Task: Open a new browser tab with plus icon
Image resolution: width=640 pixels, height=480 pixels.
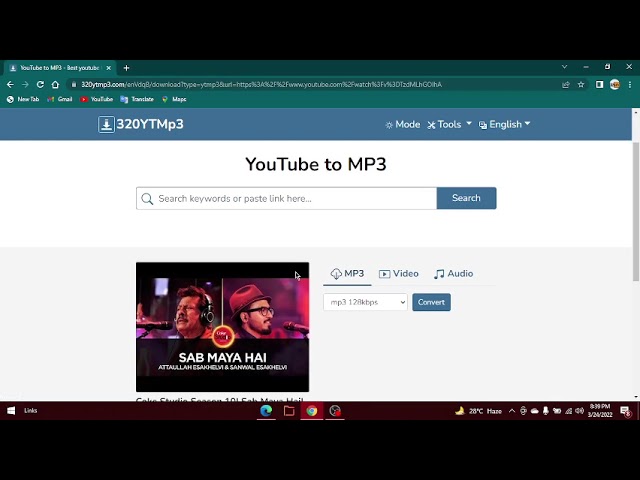Action: pyautogui.click(x=126, y=68)
